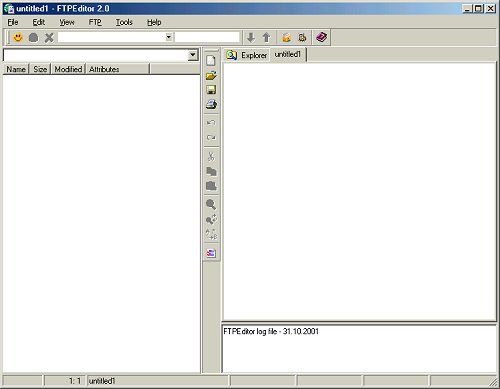Screen dimensions: 500x389
Task: Open the server address dropdown in toolbar
Action: pos(169,37)
